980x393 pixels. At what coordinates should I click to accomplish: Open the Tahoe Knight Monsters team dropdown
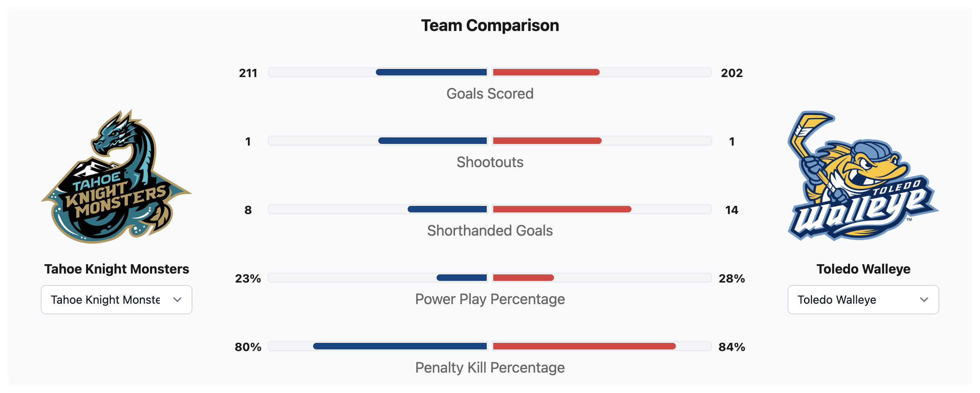117,300
